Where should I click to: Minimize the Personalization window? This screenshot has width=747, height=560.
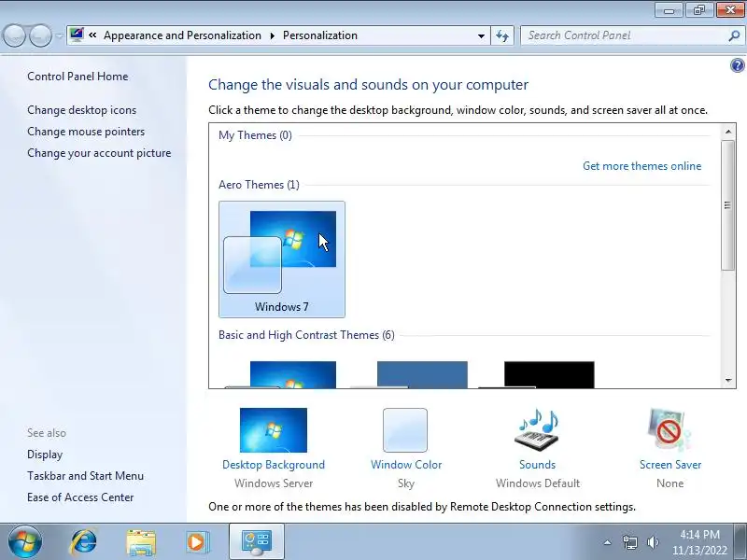tap(669, 10)
